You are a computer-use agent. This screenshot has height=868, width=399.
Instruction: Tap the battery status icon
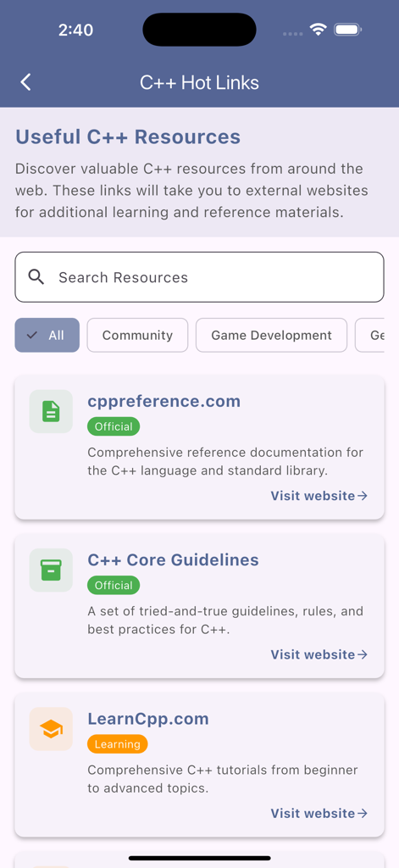pyautogui.click(x=347, y=30)
